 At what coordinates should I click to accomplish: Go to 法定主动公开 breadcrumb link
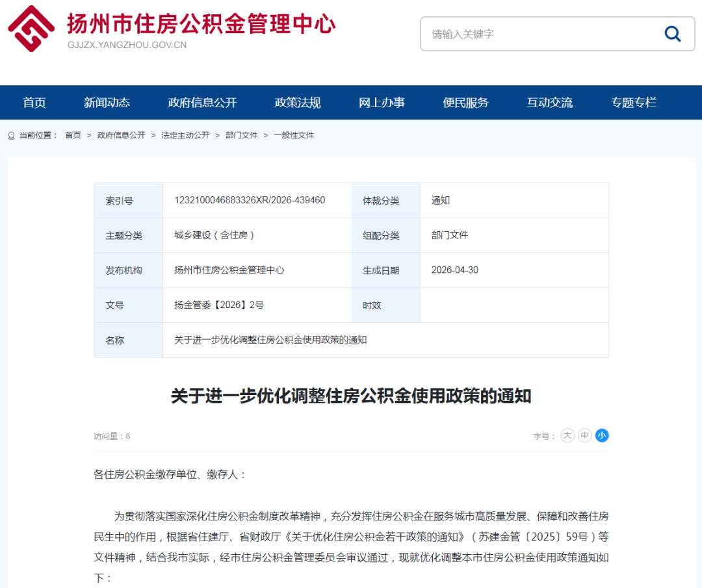185,135
